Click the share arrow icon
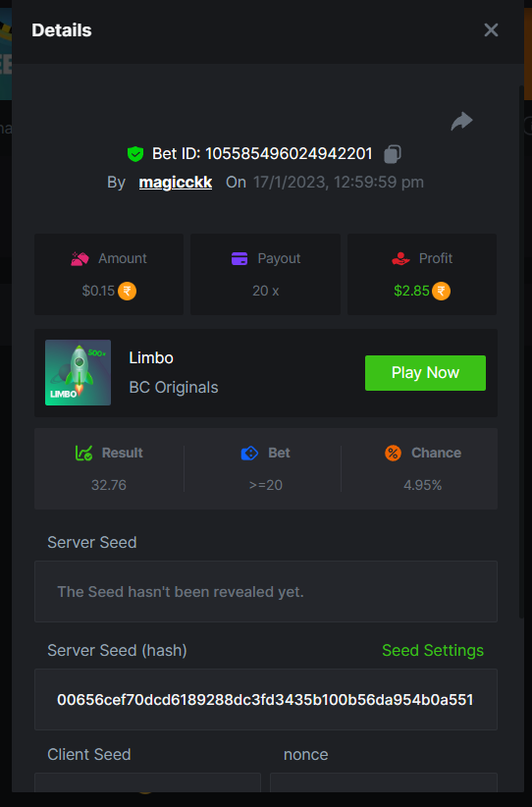532x807 pixels. pyautogui.click(x=461, y=121)
